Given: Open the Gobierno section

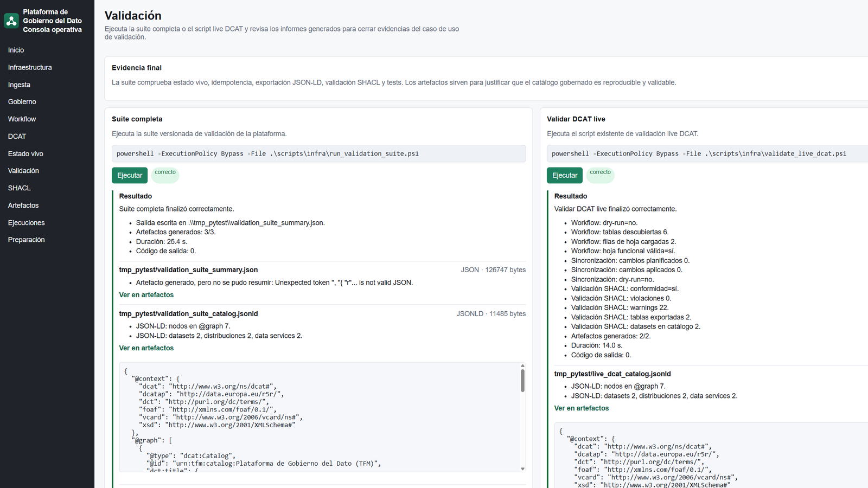Looking at the screenshot, I should tap(22, 101).
